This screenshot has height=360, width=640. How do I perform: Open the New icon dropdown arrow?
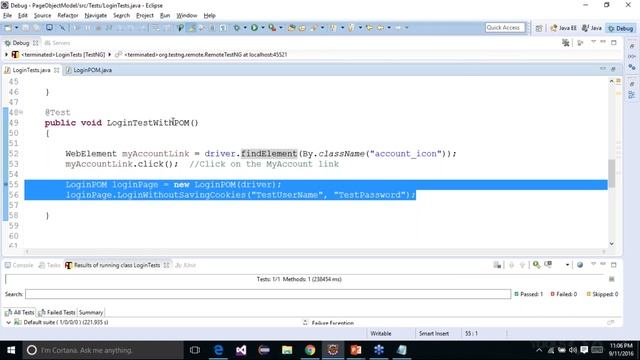[x=16, y=28]
